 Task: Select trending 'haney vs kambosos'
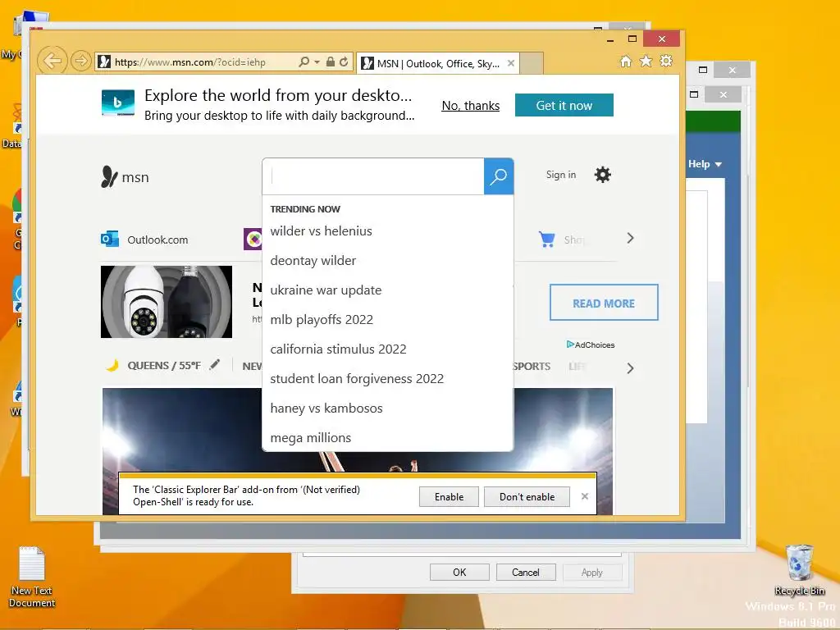[326, 409]
